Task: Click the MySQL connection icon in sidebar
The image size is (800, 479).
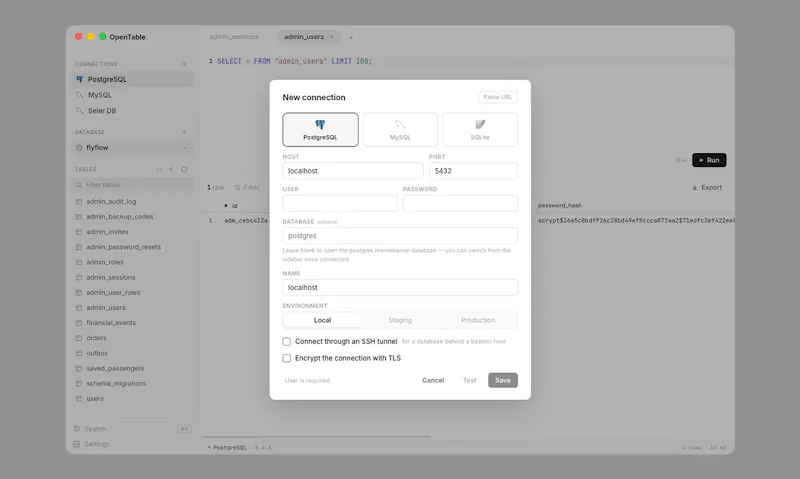Action: pos(79,95)
